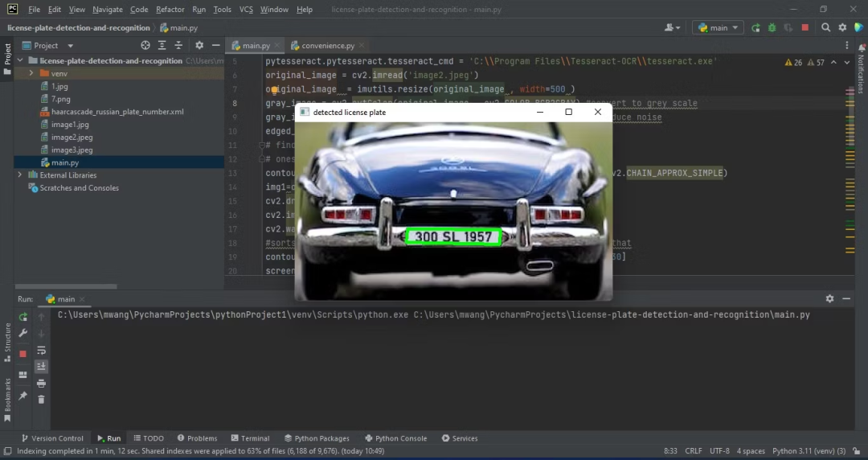Image resolution: width=868 pixels, height=460 pixels.
Task: Rerun main with the green arrow
Action: tap(755, 27)
